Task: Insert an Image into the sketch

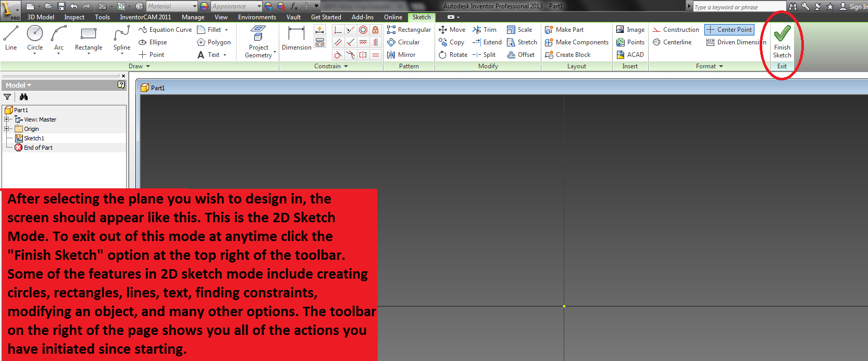Action: click(x=630, y=30)
